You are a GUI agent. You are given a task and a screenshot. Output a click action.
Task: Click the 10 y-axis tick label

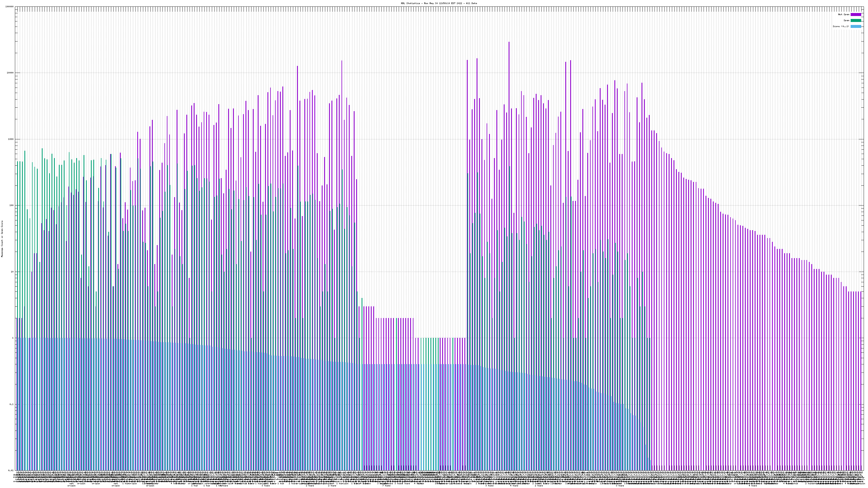13,272
